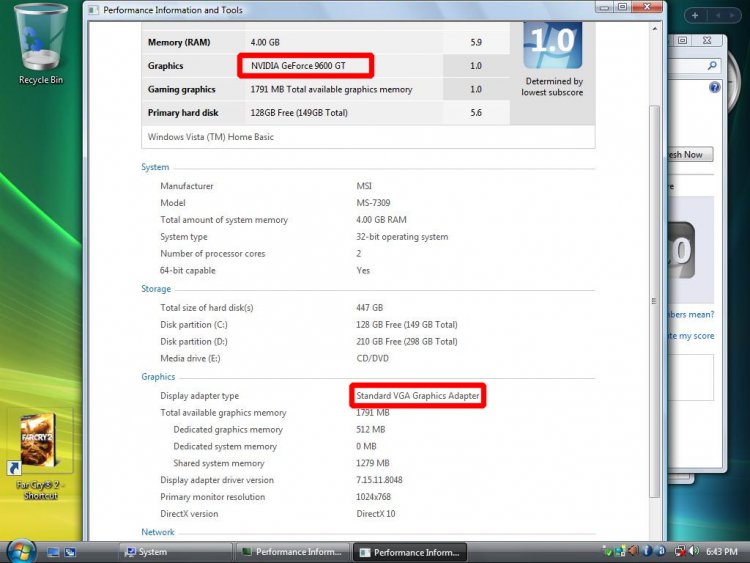Click the Network section heading
The image size is (750, 563).
158,532
